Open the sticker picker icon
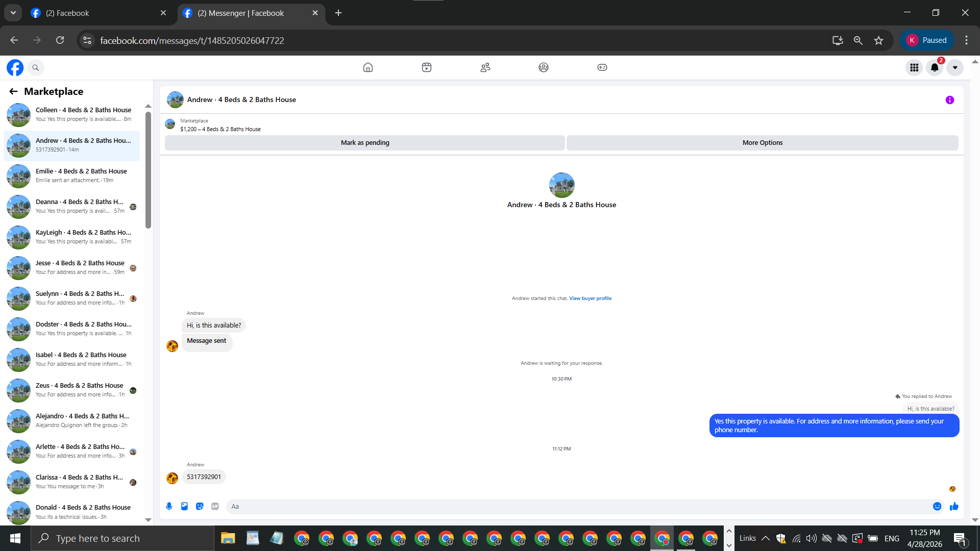 [x=200, y=506]
